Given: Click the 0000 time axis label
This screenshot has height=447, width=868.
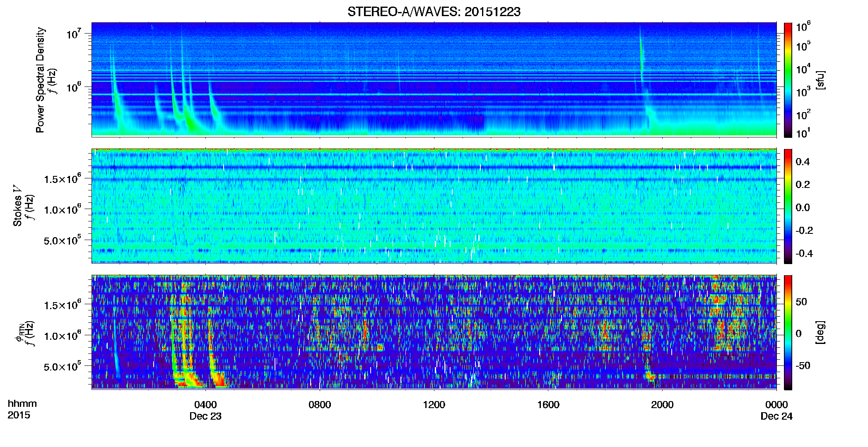Looking at the screenshot, I should [776, 404].
